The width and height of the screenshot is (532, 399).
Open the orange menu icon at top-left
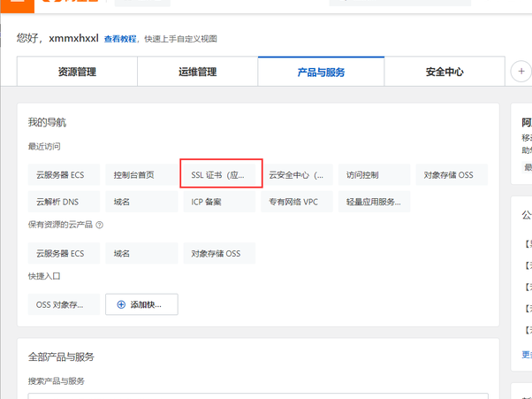click(x=18, y=6)
